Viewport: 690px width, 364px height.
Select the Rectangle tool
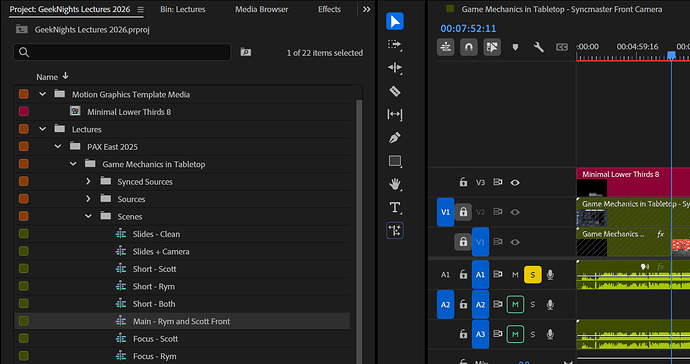pyautogui.click(x=395, y=161)
